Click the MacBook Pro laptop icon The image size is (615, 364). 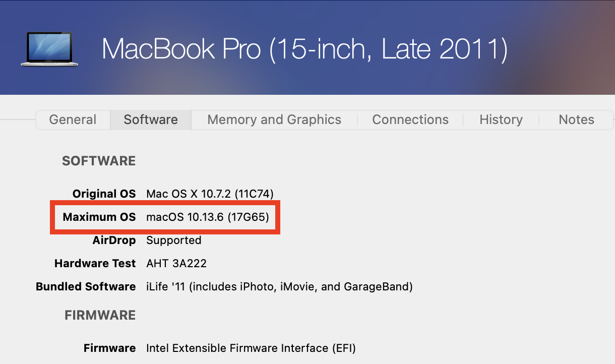coord(49,49)
